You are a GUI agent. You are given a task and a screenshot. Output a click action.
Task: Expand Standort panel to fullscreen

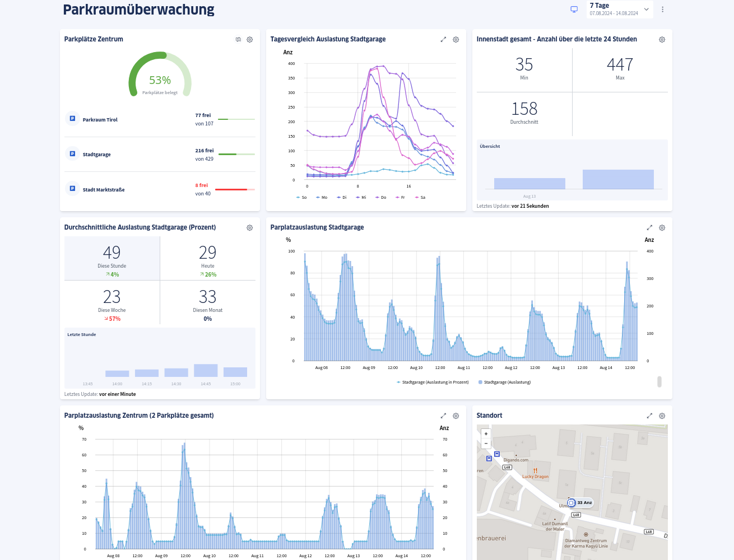point(649,416)
